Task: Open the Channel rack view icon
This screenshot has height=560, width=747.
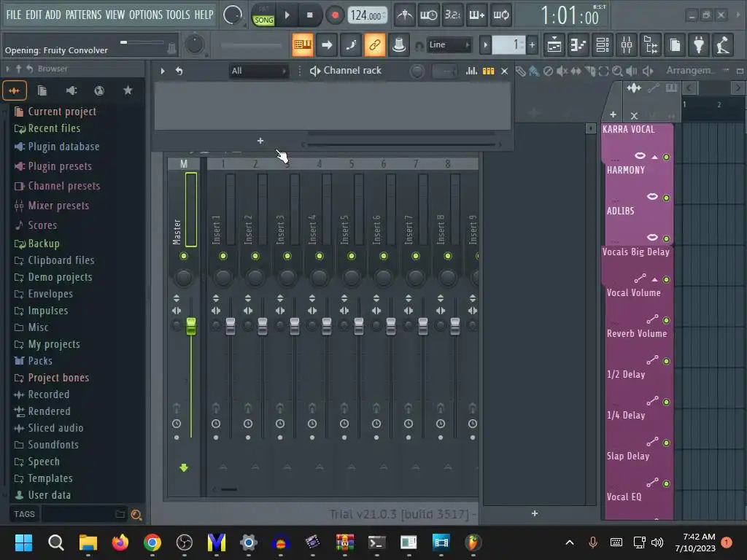Action: tap(603, 44)
